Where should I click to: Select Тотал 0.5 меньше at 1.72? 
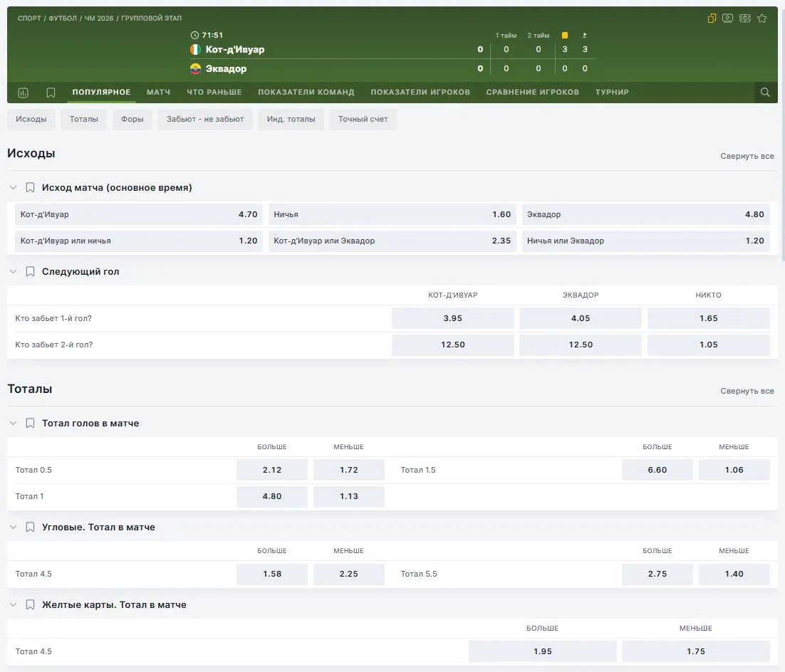click(x=349, y=470)
